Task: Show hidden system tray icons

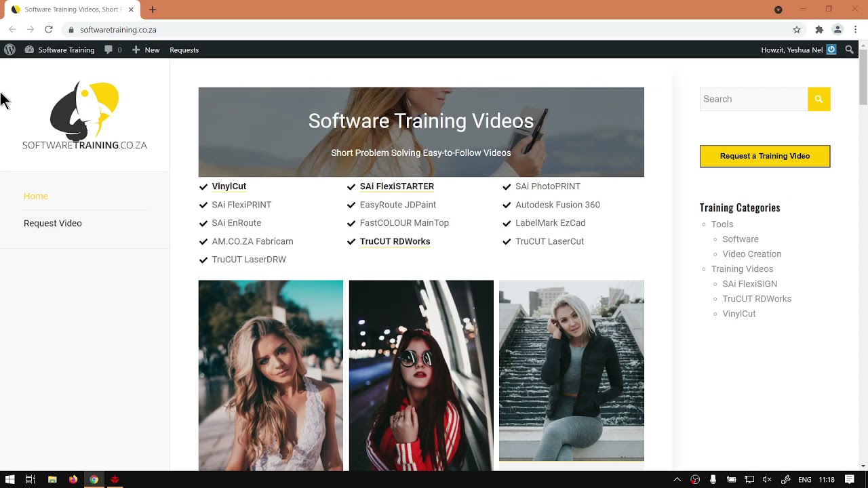Action: pos(677,479)
